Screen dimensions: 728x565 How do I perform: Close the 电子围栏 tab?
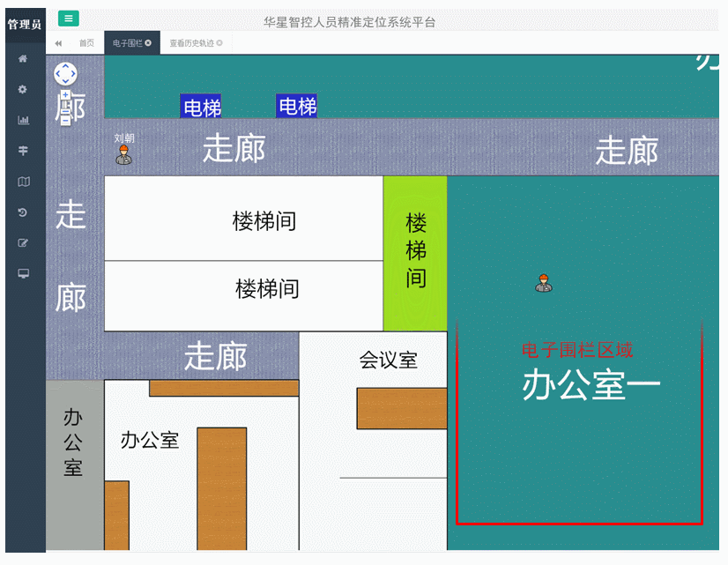click(x=147, y=41)
